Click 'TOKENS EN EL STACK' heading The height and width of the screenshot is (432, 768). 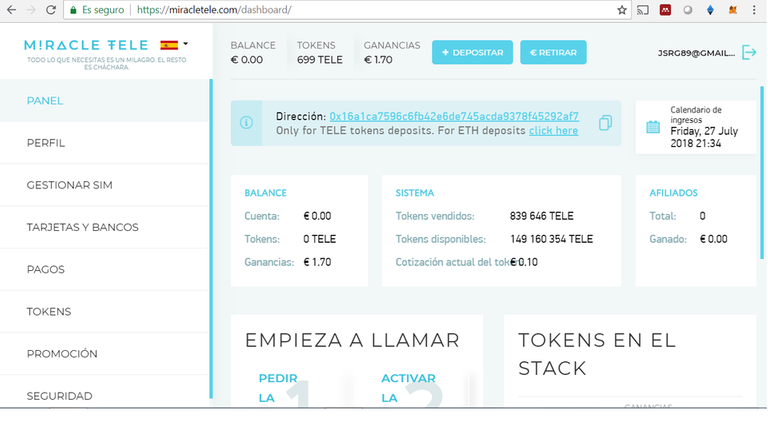coord(597,354)
